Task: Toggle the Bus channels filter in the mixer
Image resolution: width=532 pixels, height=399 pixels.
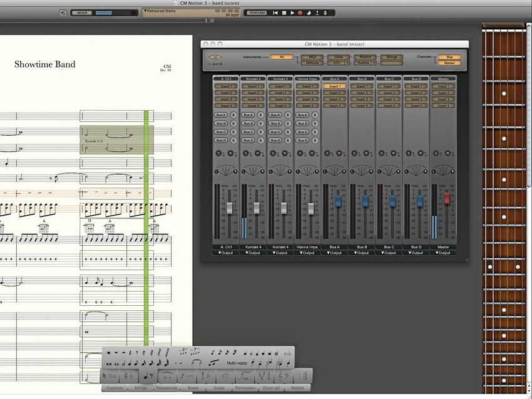Action: point(449,56)
